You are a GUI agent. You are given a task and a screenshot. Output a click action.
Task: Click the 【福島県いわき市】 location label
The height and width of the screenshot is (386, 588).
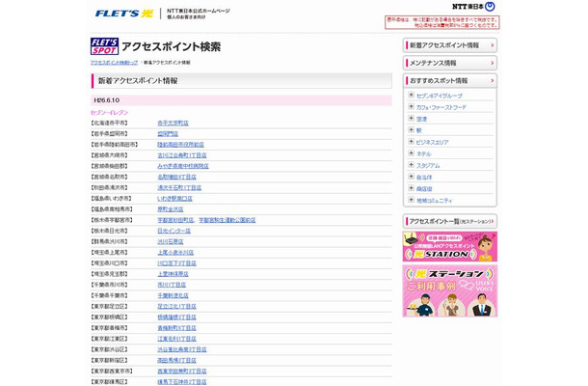point(112,199)
